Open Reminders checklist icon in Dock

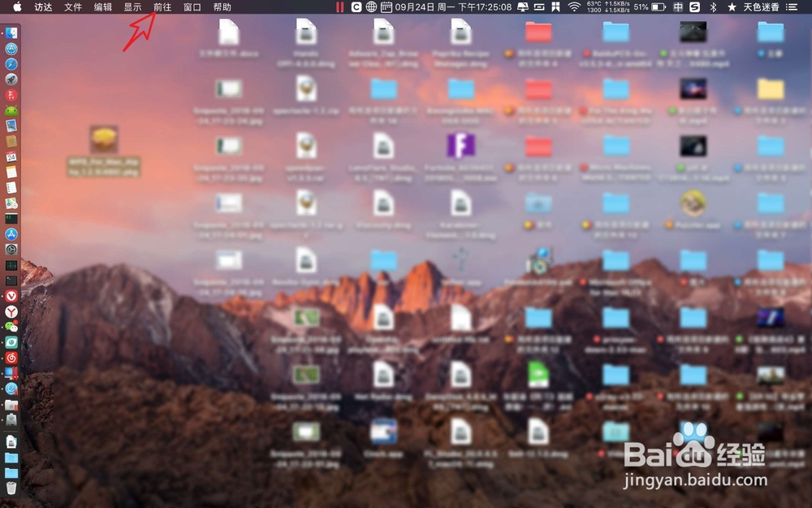click(11, 188)
